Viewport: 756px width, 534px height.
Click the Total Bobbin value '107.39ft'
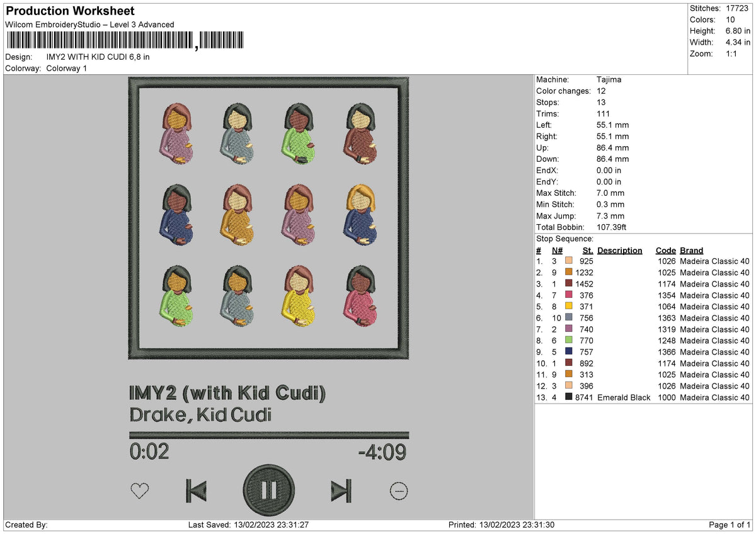click(x=612, y=227)
